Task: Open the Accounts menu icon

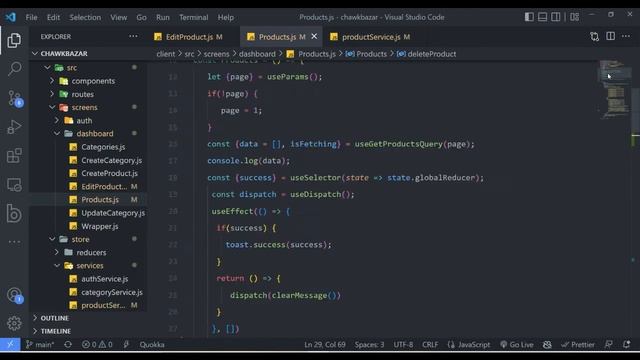Action: (x=15, y=295)
